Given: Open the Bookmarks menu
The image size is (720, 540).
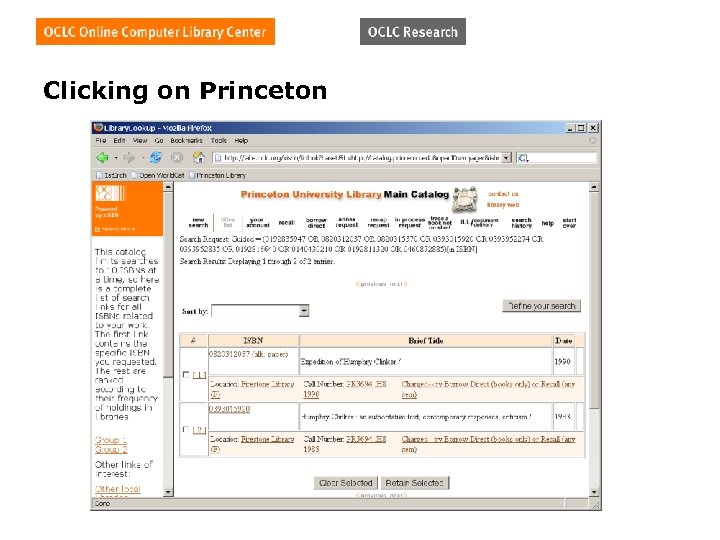Looking at the screenshot, I should pyautogui.click(x=186, y=141).
